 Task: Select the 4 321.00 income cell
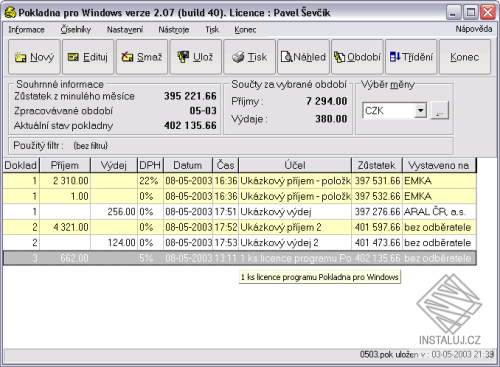[x=65, y=227]
